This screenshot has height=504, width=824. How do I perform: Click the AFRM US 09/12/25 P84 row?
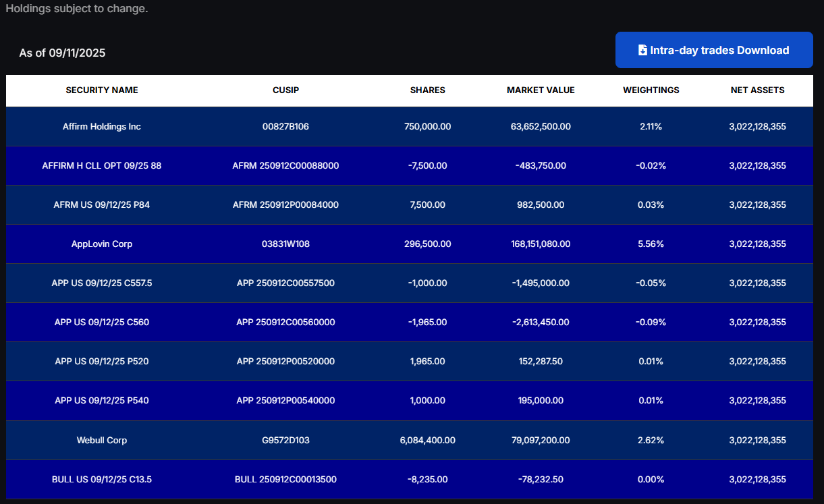click(x=410, y=204)
